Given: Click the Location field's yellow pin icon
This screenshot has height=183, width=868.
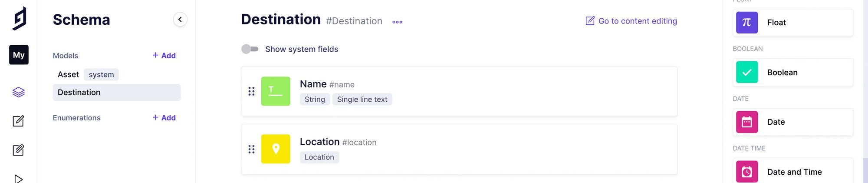Looking at the screenshot, I should (x=276, y=149).
